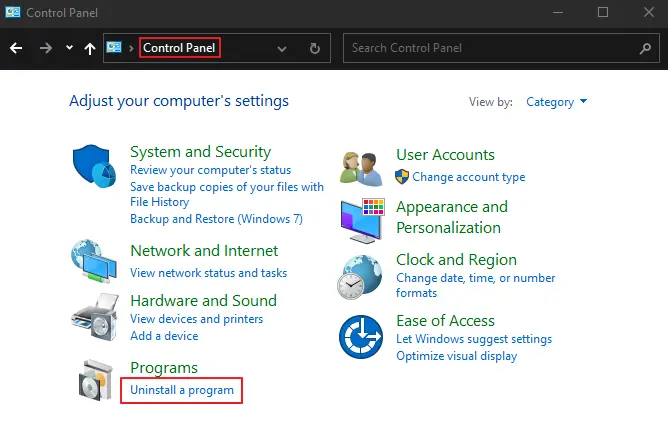Open Appearance and Personalization
The height and width of the screenshot is (431, 668).
tap(452, 217)
